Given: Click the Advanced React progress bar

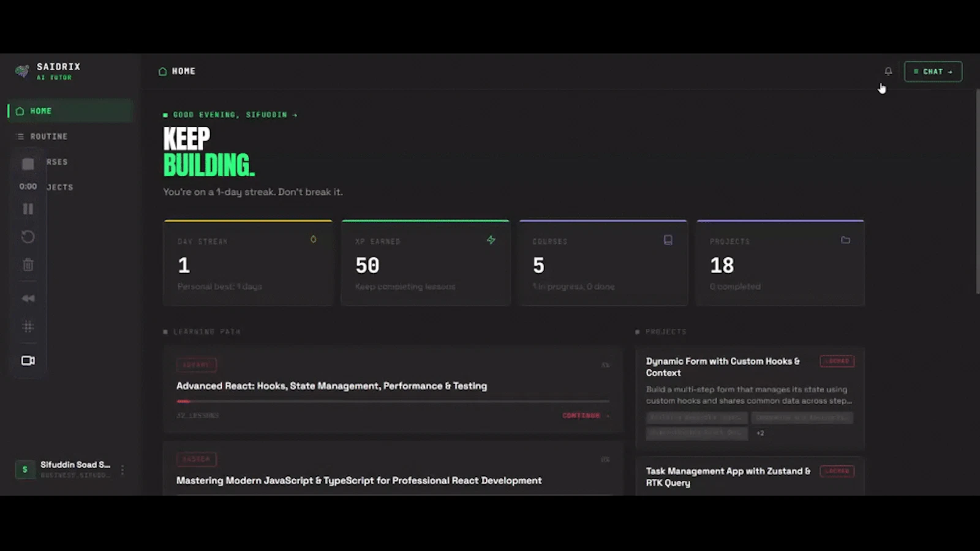Looking at the screenshot, I should click(x=393, y=402).
